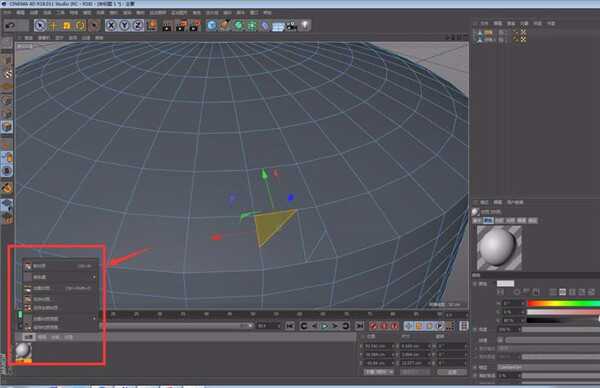
Task: Click the large material preview sphere
Action: [x=499, y=248]
